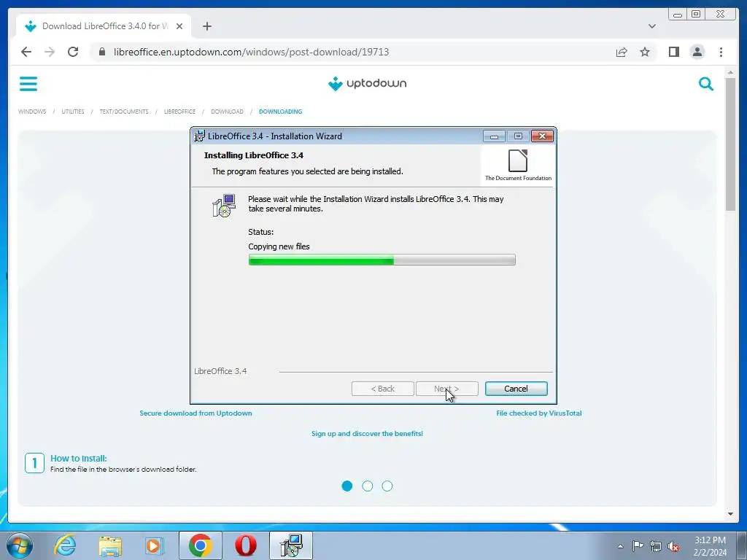Open the taskbar clock 3:12 PM
This screenshot has width=747, height=560.
tap(710, 546)
